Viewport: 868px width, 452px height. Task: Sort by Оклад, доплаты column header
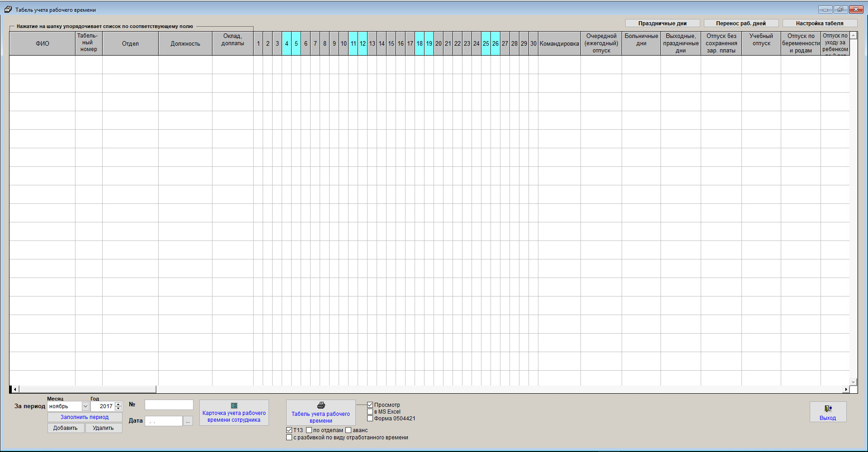coord(233,43)
